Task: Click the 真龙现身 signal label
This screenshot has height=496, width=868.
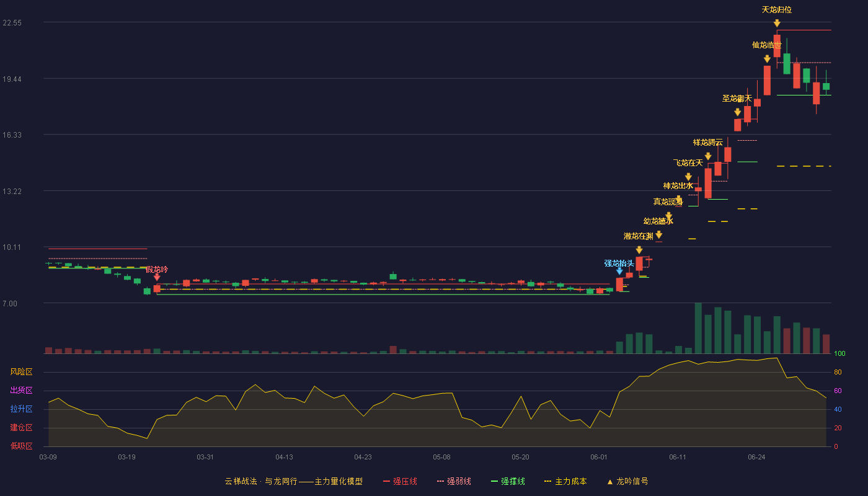Action: coord(668,202)
